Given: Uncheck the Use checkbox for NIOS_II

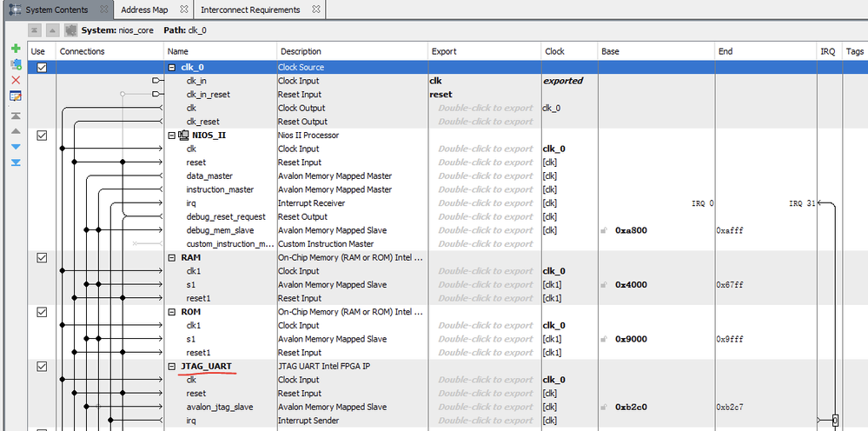Looking at the screenshot, I should tap(42, 135).
